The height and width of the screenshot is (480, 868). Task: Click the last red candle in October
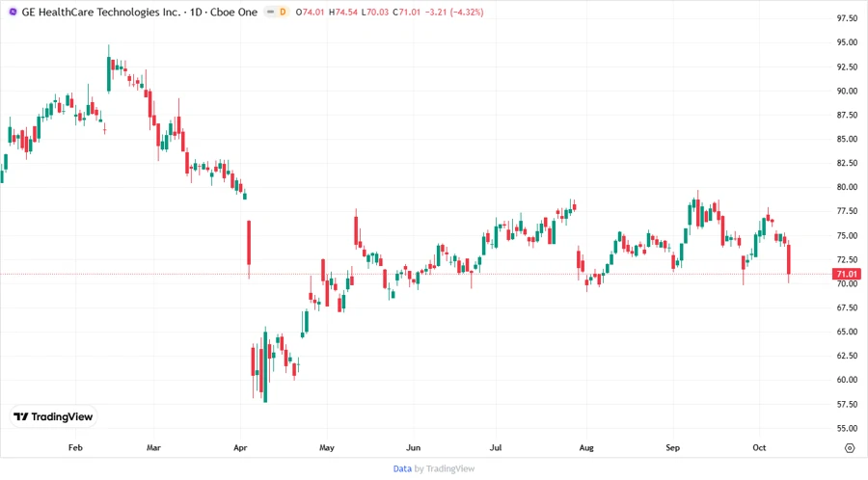point(789,260)
